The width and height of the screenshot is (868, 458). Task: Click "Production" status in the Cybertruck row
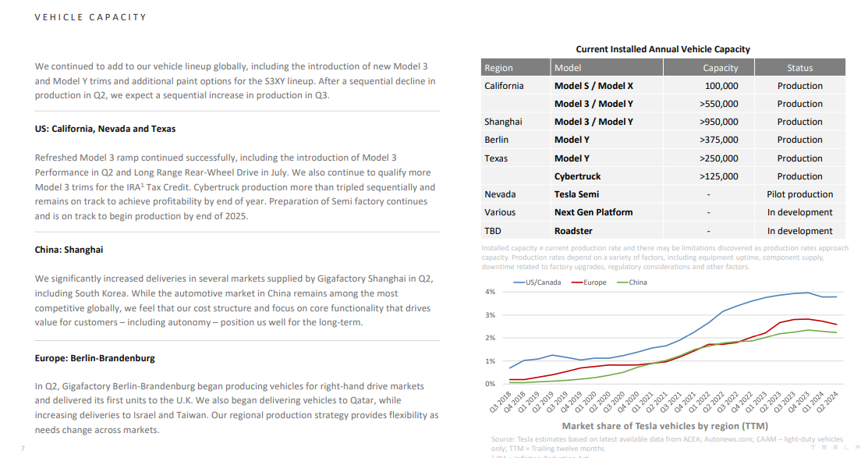coord(800,176)
